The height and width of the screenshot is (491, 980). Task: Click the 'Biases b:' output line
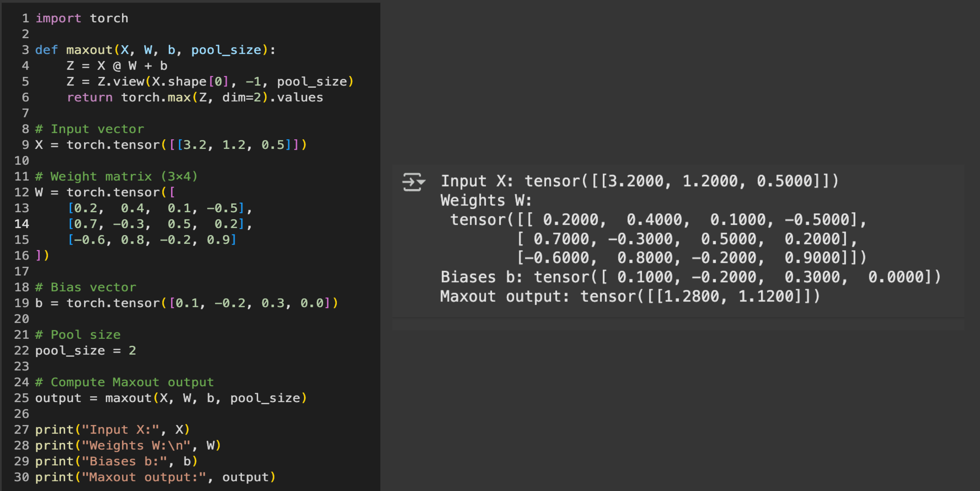pos(690,277)
